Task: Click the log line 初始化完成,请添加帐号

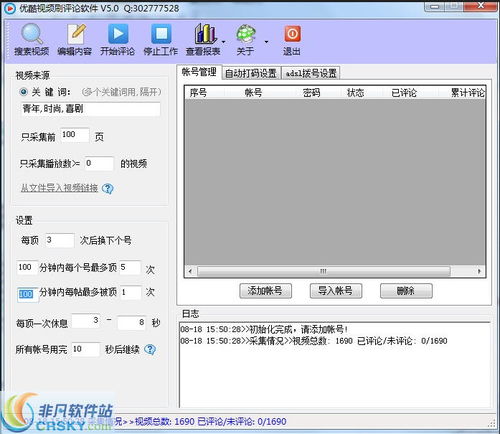Action: (265, 329)
